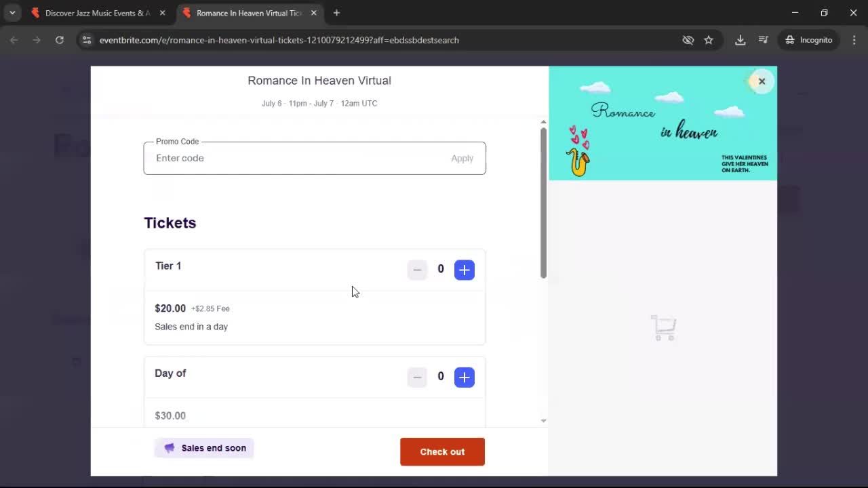
Task: Click the $30.00 price text
Action: point(170,415)
